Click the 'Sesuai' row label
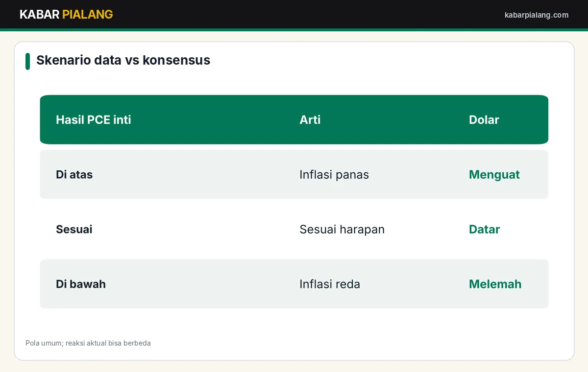This screenshot has width=588, height=372. click(74, 230)
